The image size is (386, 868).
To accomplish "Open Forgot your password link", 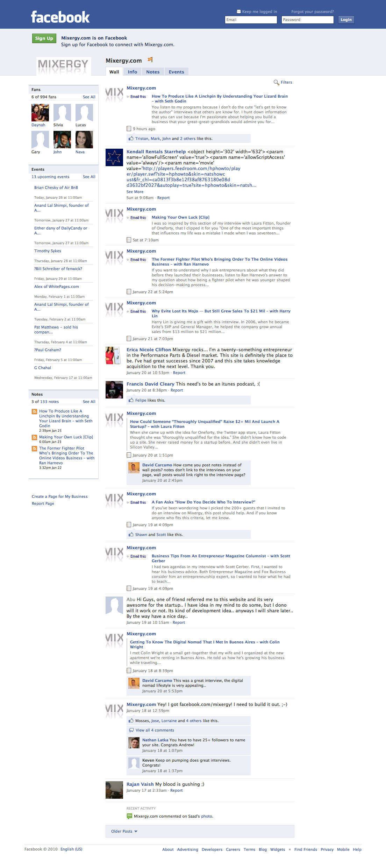I will [312, 12].
